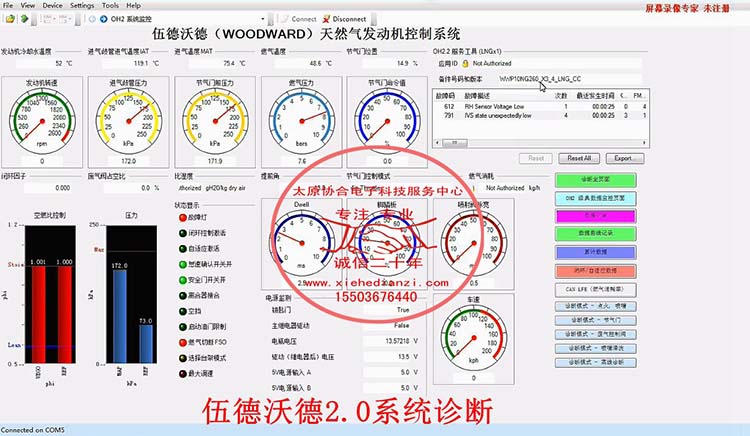
Task: Open the View menu
Action: (x=28, y=5)
